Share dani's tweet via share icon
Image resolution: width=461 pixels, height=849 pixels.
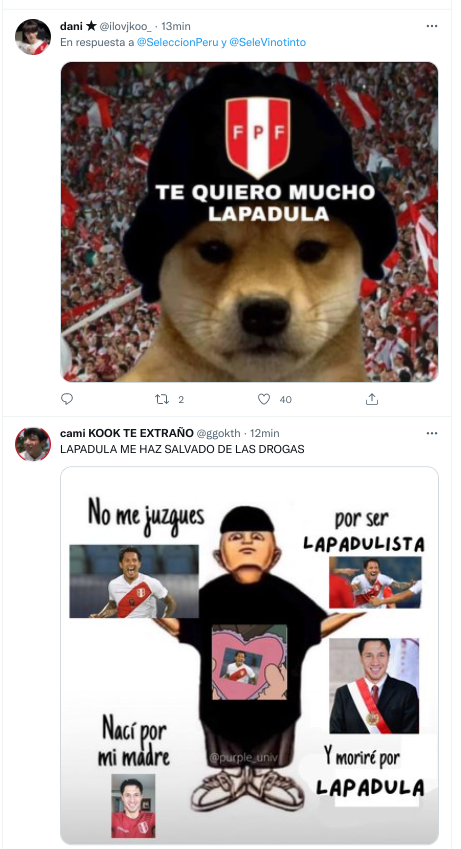(372, 399)
